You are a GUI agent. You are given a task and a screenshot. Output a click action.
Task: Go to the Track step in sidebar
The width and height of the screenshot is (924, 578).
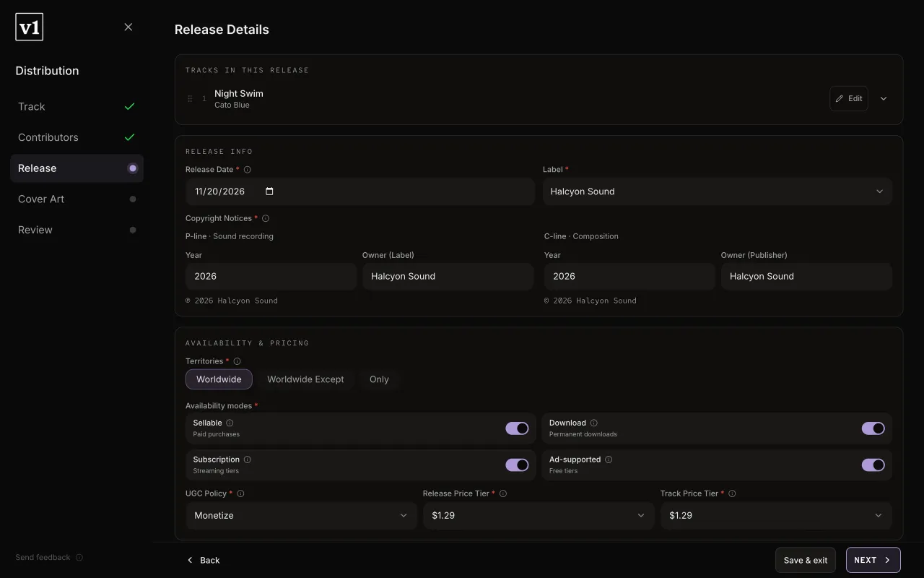[77, 107]
